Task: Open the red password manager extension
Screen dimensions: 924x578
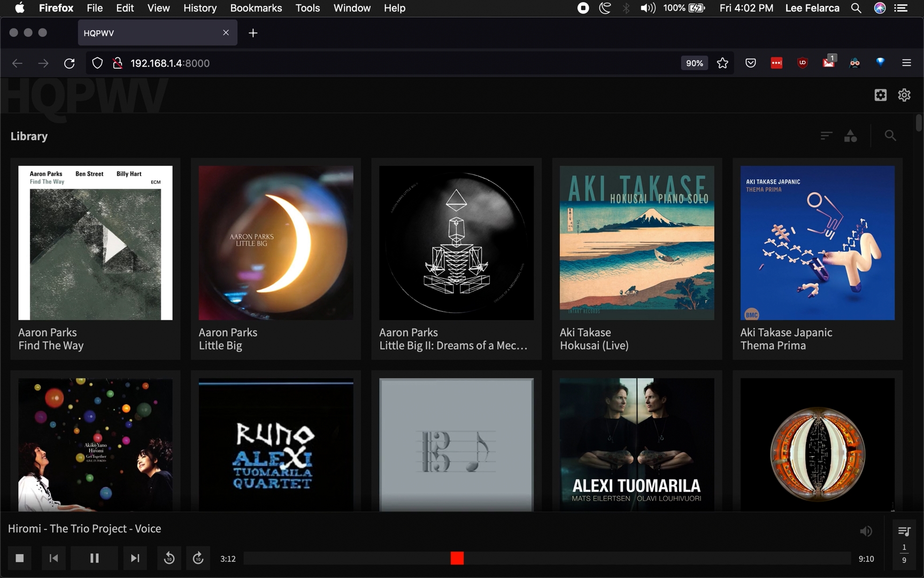Action: (x=776, y=63)
